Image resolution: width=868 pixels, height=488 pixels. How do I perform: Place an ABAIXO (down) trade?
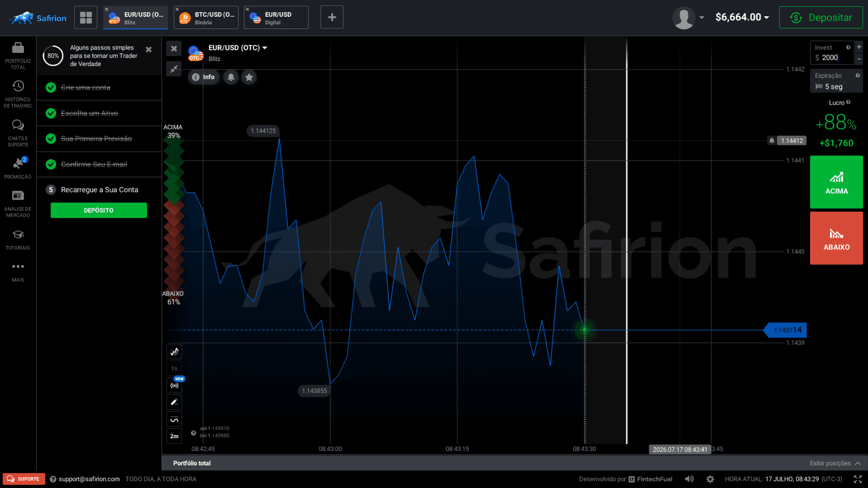tap(836, 238)
